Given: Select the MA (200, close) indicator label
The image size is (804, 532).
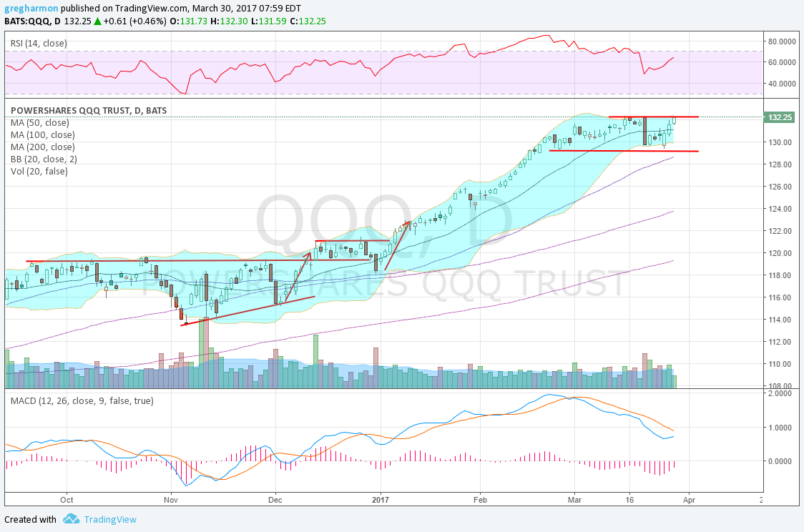Looking at the screenshot, I should pos(42,147).
